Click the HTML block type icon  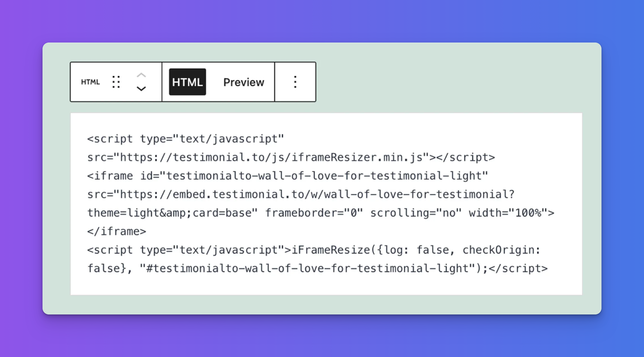tap(90, 82)
